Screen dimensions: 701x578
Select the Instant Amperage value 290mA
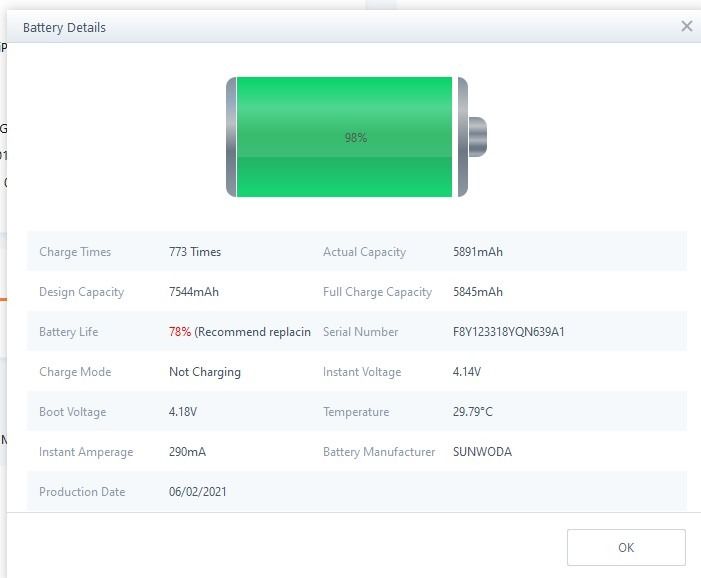click(187, 452)
